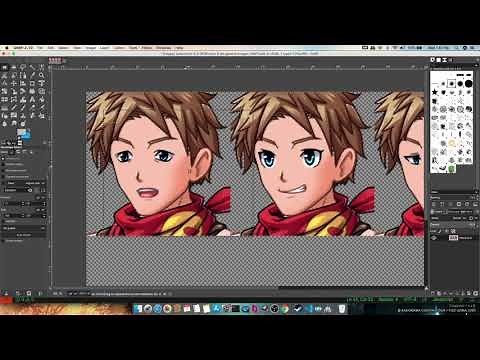
Task: Open the View menu
Action: pyautogui.click(x=77, y=48)
